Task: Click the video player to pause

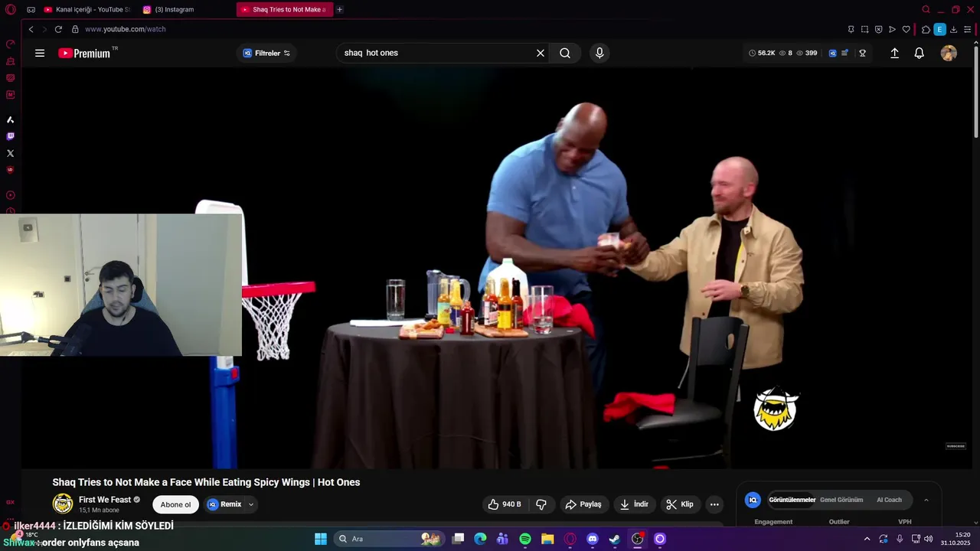Action: pyautogui.click(x=498, y=268)
